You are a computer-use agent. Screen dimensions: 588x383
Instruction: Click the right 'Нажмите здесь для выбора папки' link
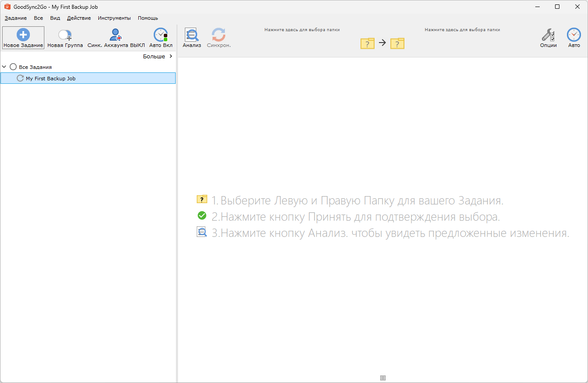(x=462, y=30)
